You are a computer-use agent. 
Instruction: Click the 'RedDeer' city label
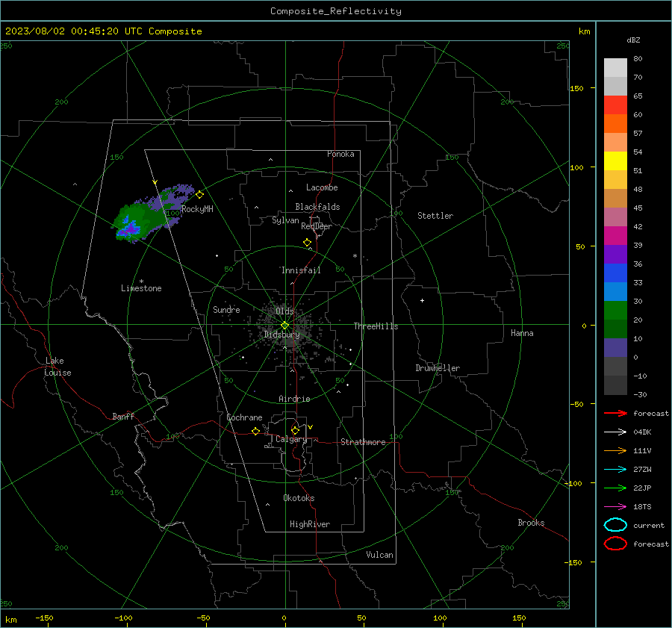(317, 226)
